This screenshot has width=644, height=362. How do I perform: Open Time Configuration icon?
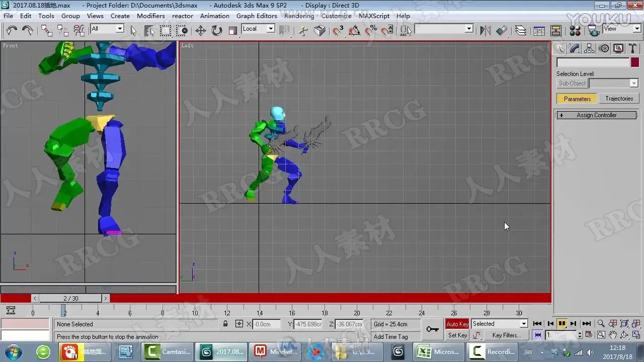coord(588,335)
